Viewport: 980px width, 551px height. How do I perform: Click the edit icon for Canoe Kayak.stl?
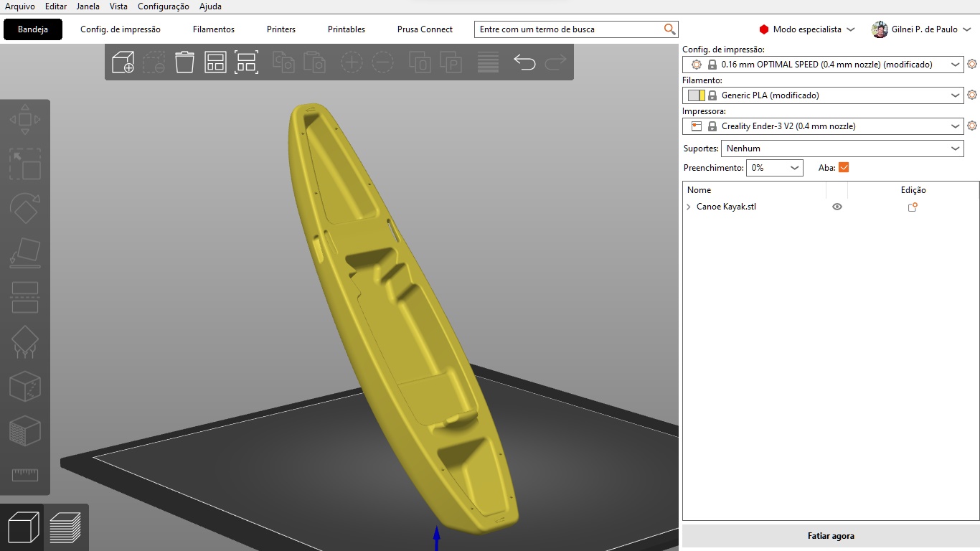pos(913,207)
